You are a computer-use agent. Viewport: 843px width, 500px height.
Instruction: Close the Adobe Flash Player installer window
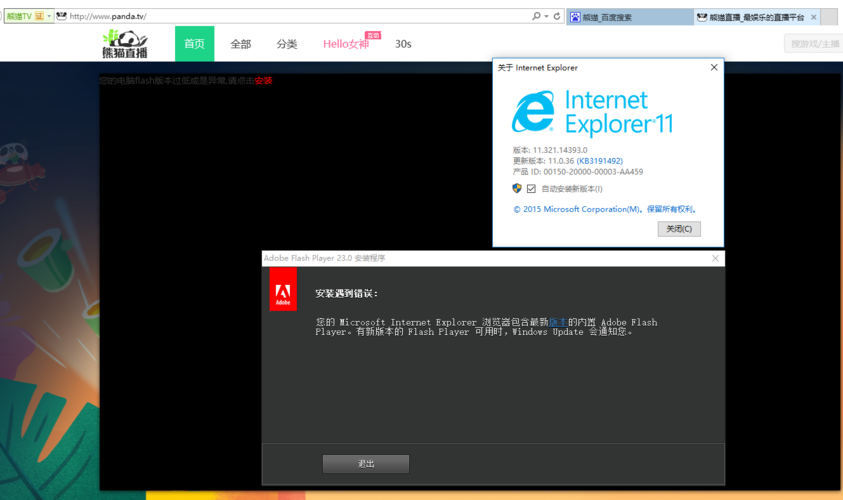tap(715, 258)
